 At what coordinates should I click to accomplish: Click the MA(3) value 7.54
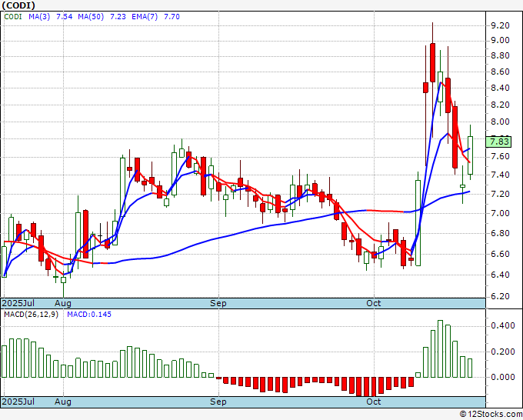tap(64, 17)
